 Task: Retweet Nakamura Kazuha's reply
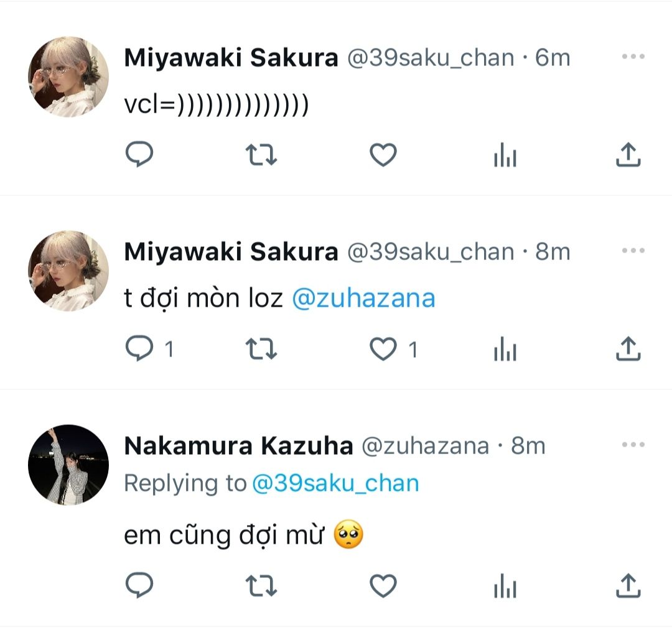tap(261, 585)
